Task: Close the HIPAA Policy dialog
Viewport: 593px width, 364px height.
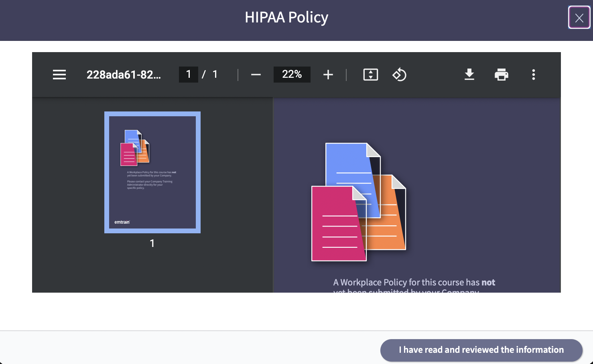Action: click(x=579, y=18)
